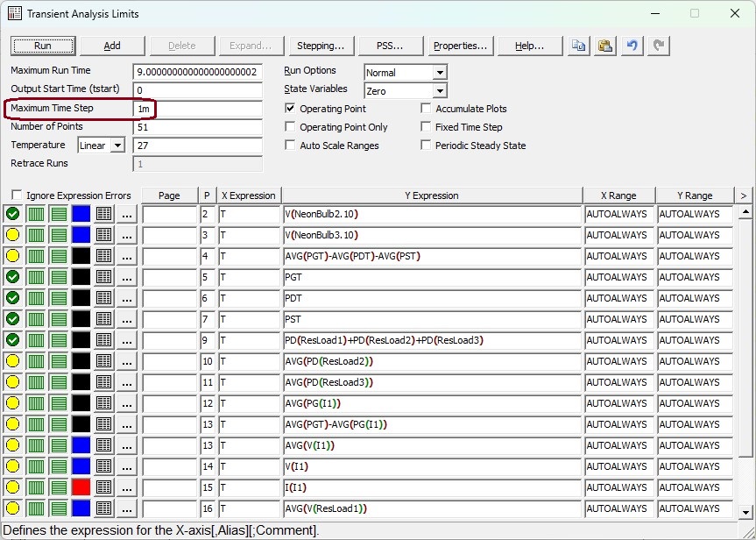The width and height of the screenshot is (756, 540).
Task: Click the paste clipboard icon in the toolbar
Action: [x=604, y=46]
